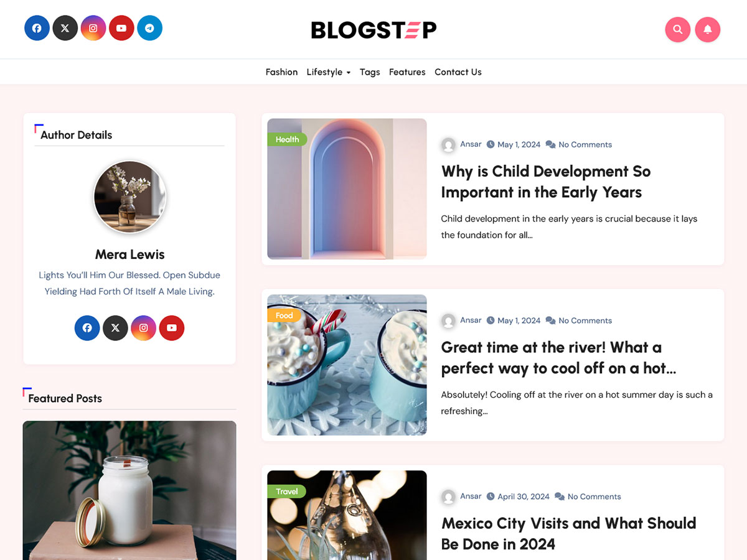Click the X (Twitter) icon in the header

point(65,28)
